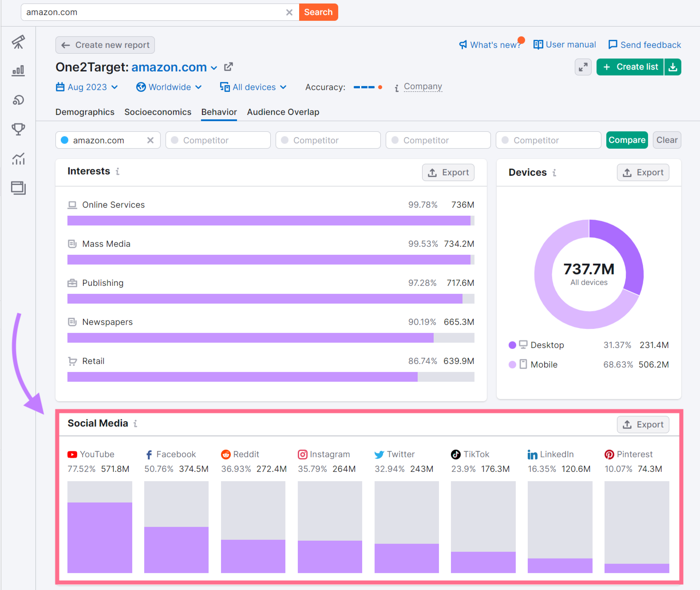Click the Pinterest icon
Viewport: 700px width, 590px height.
pyautogui.click(x=609, y=455)
